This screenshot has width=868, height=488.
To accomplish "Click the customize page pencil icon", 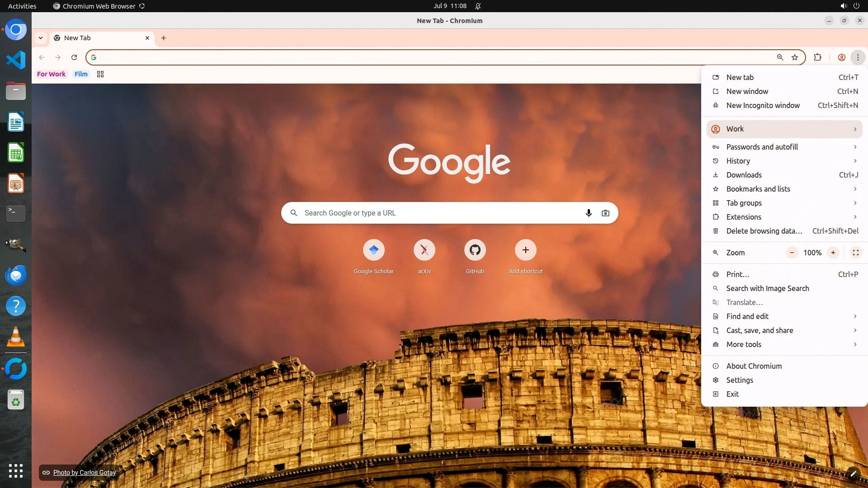I will point(853,474).
